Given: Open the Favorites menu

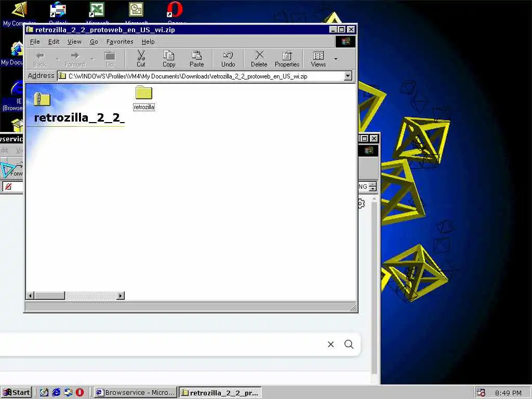Looking at the screenshot, I should click(x=120, y=42).
